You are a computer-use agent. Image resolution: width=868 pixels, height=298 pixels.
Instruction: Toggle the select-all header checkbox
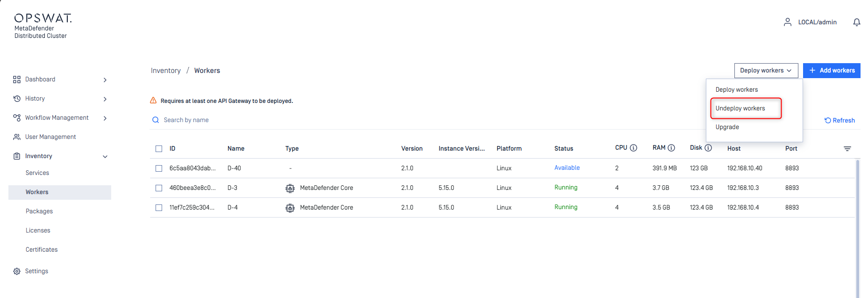[x=159, y=149]
